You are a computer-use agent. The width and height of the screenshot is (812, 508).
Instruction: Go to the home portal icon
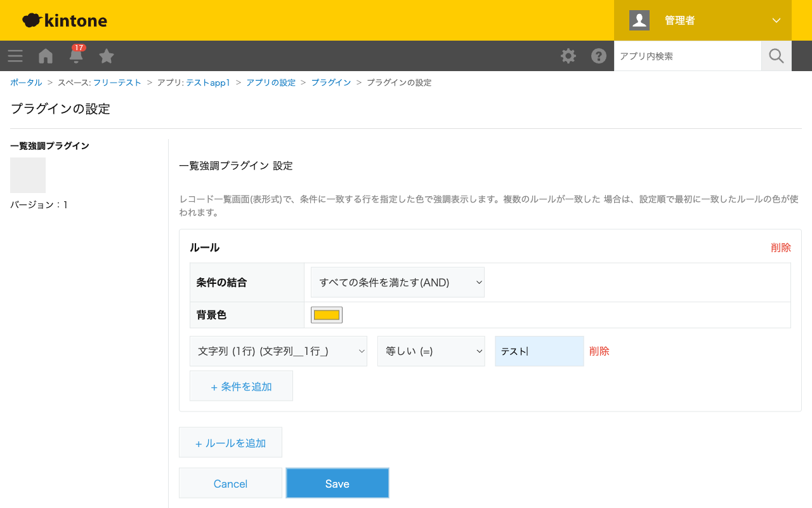point(46,56)
